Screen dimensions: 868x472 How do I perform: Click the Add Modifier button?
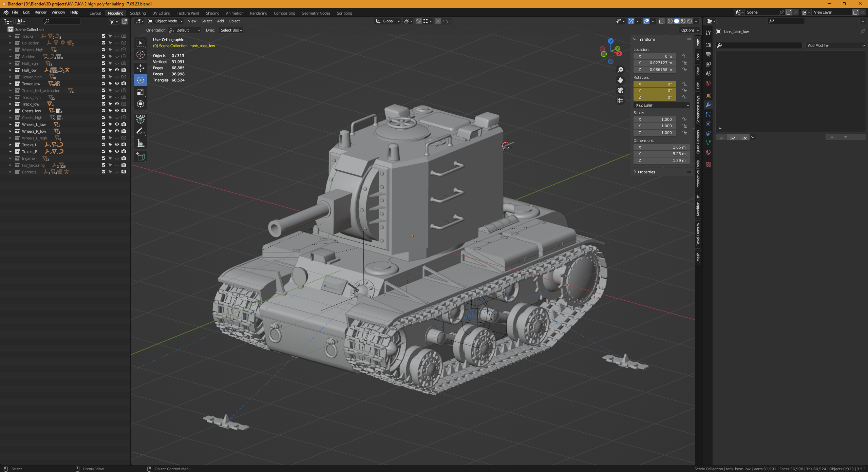(x=835, y=45)
